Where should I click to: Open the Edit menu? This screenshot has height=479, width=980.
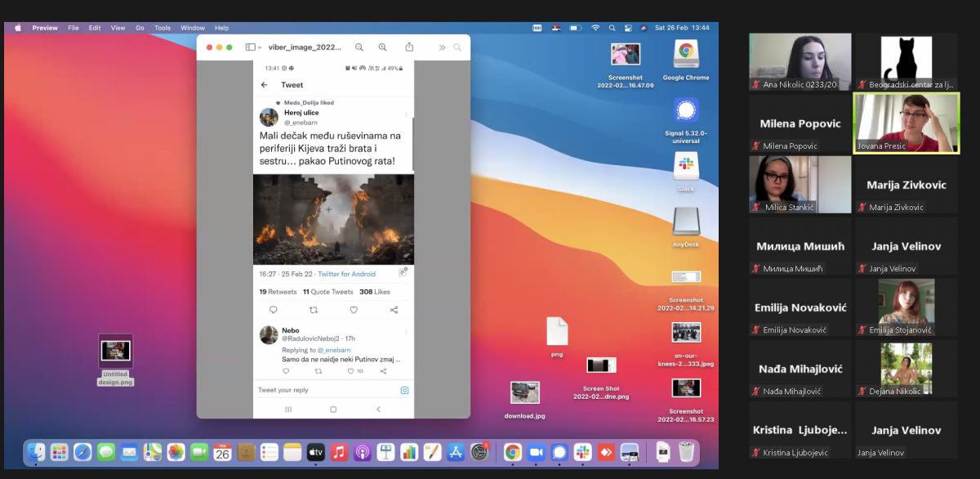[x=95, y=28]
